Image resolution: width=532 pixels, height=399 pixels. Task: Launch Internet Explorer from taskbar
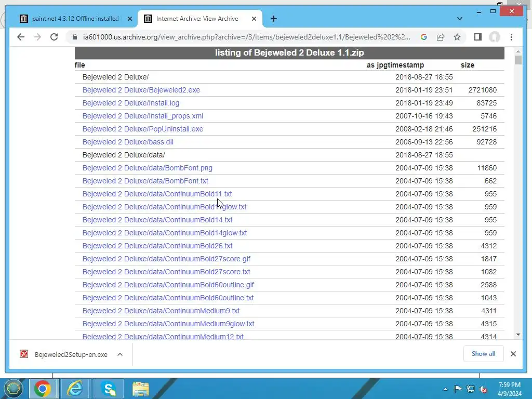click(x=75, y=389)
